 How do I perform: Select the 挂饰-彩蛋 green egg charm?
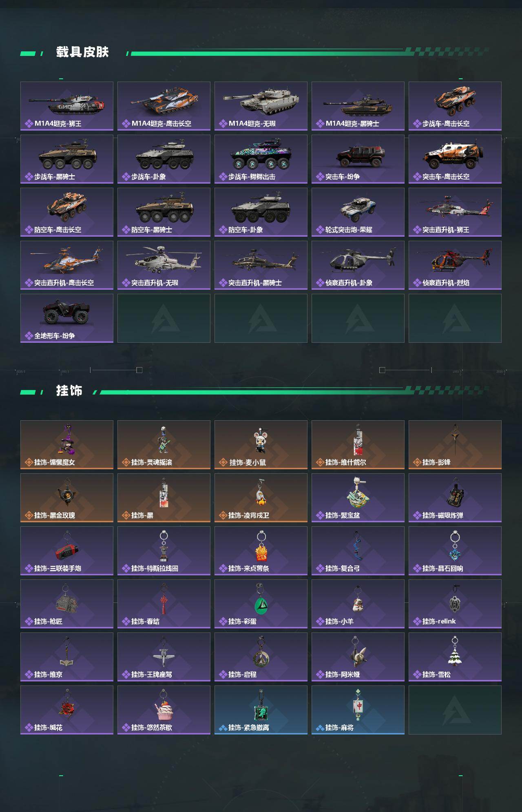coord(261,599)
